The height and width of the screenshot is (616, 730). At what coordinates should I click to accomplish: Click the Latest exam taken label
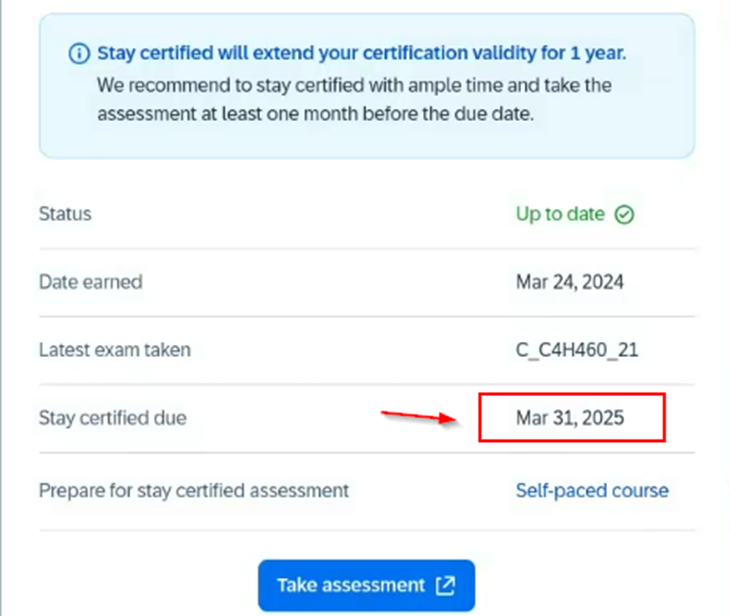115,350
